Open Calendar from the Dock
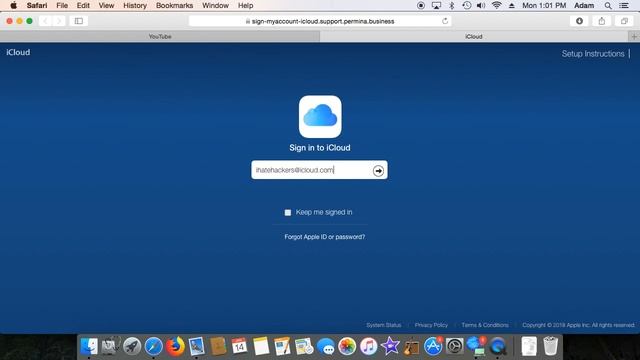The height and width of the screenshot is (360, 640). click(239, 346)
